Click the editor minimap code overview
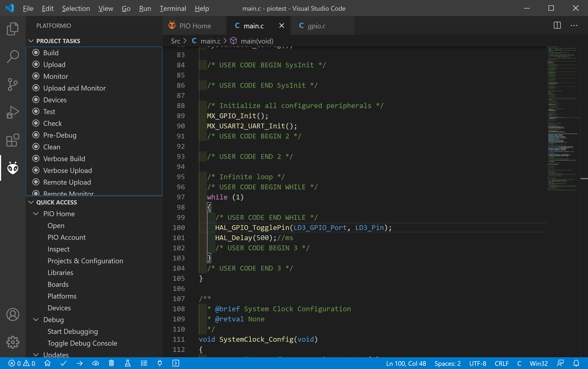Screen dimensions: 588x369 tap(563, 118)
